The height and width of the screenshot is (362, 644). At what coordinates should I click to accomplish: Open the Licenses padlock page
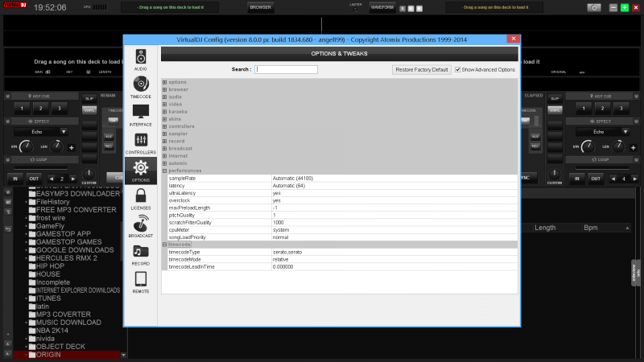pos(140,199)
